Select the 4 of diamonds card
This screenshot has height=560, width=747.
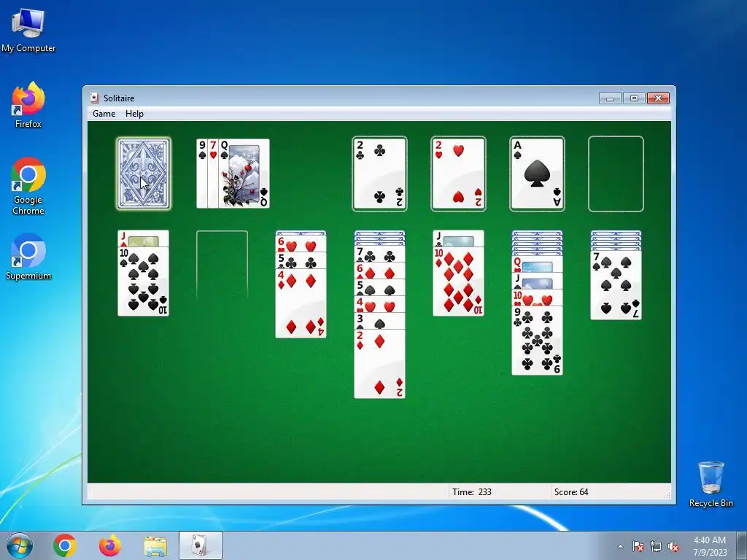point(301,303)
